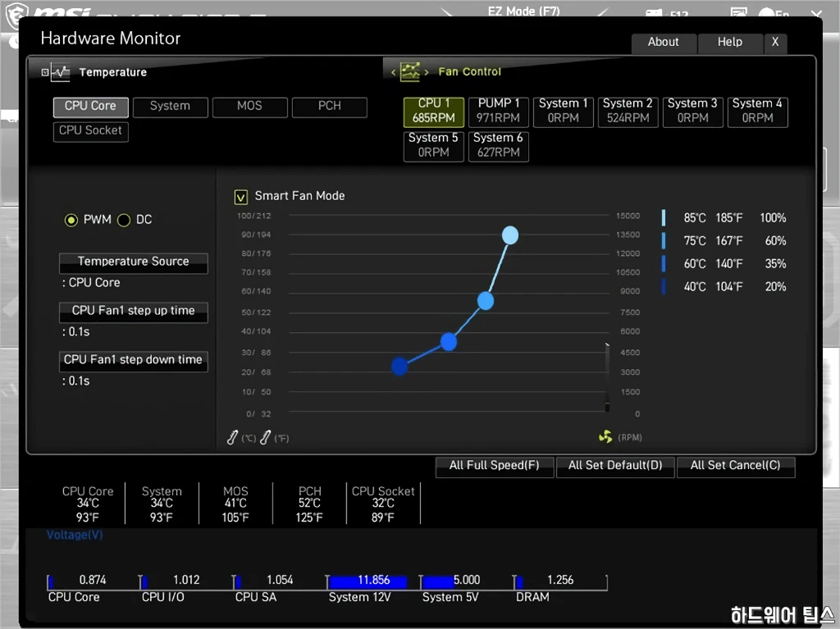Click the left chevron beside Fan Control

[x=393, y=72]
